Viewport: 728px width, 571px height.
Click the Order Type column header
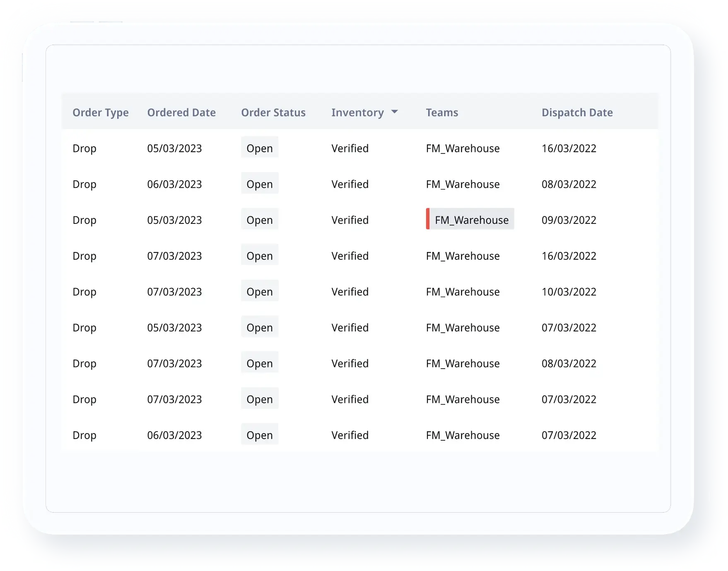[x=101, y=113]
